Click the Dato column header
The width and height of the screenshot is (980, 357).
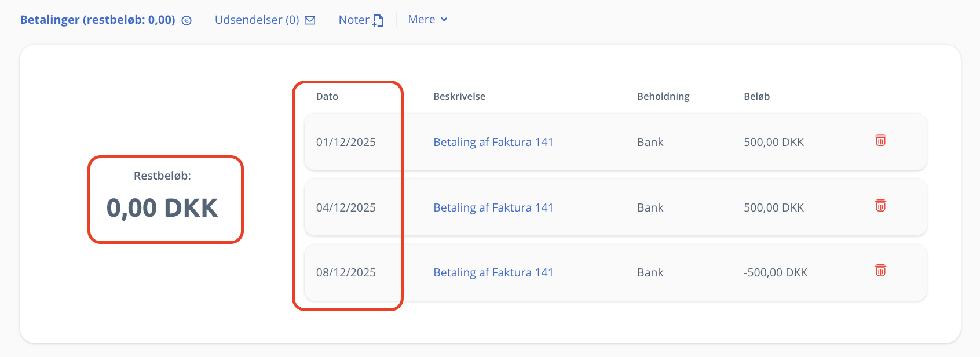[x=327, y=96]
